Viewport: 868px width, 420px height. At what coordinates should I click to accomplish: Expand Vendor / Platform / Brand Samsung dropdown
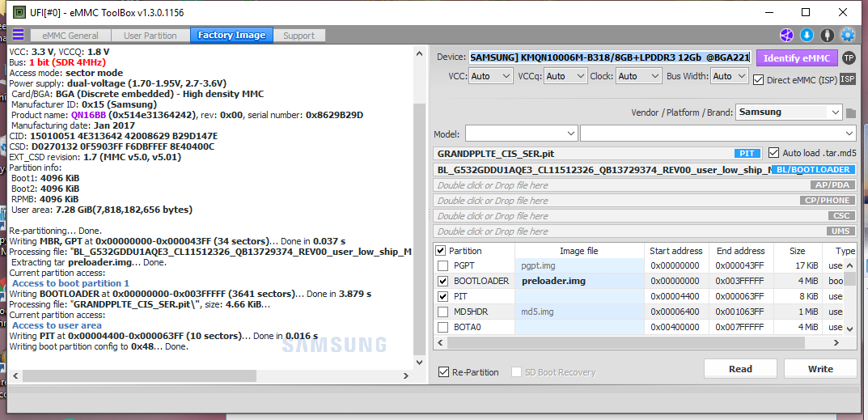(789, 112)
